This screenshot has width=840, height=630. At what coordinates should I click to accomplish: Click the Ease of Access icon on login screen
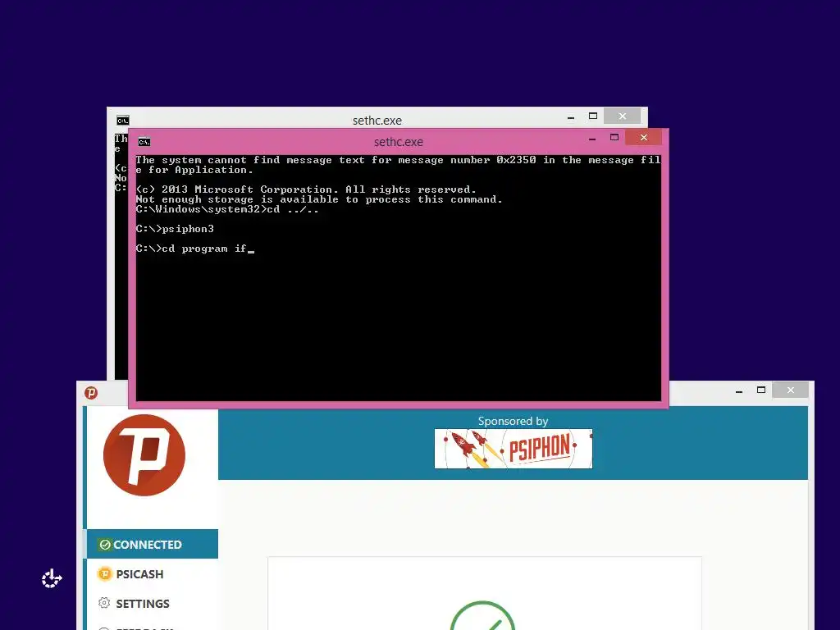52,578
